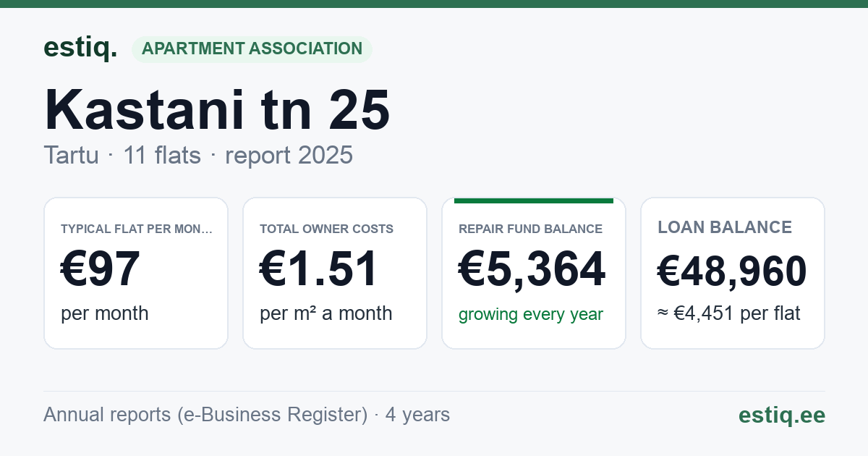
Task: Select the €48,960 value
Action: click(732, 271)
